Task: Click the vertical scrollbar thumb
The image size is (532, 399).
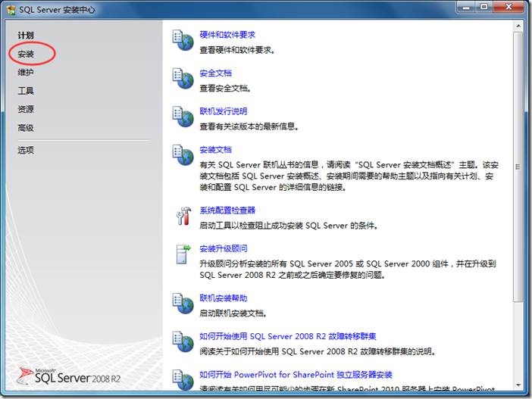Action: [518, 167]
